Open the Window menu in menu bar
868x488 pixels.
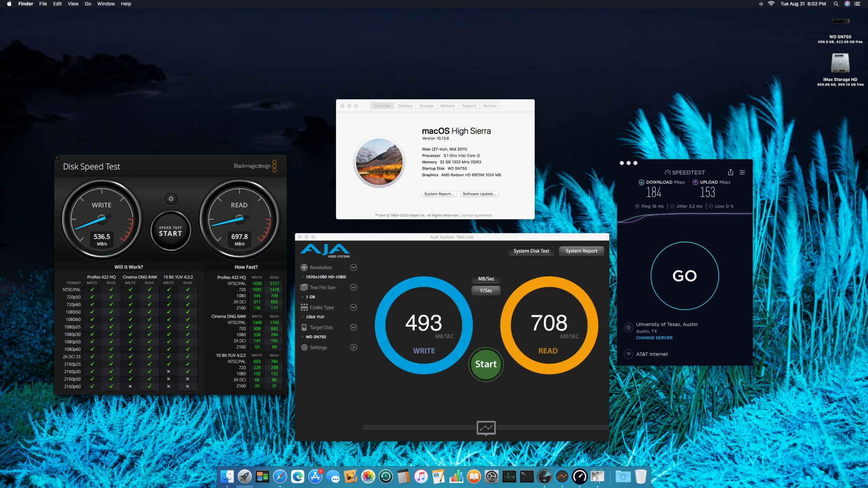pos(106,4)
